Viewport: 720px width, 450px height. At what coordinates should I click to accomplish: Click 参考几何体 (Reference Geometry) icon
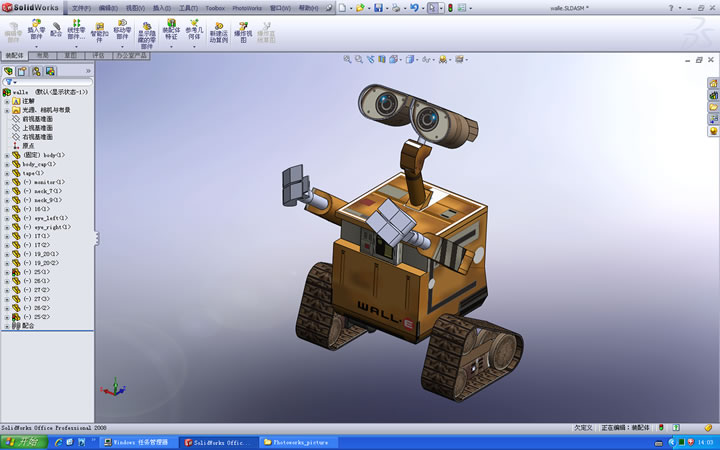pyautogui.click(x=194, y=23)
